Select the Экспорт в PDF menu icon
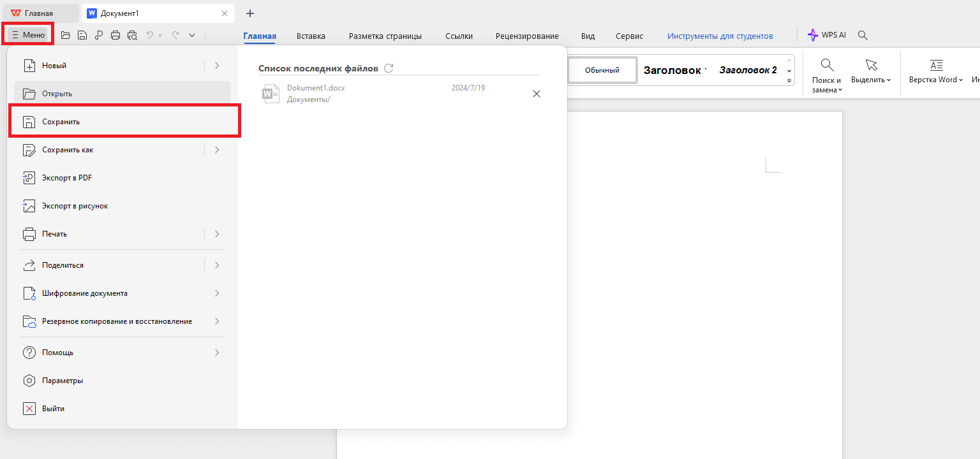Image resolution: width=980 pixels, height=459 pixels. pos(29,177)
